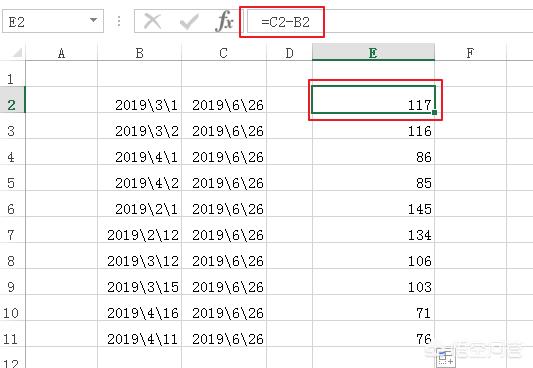The image size is (533, 368).
Task: Click cell with date 2019\4\11
Action: (x=139, y=334)
